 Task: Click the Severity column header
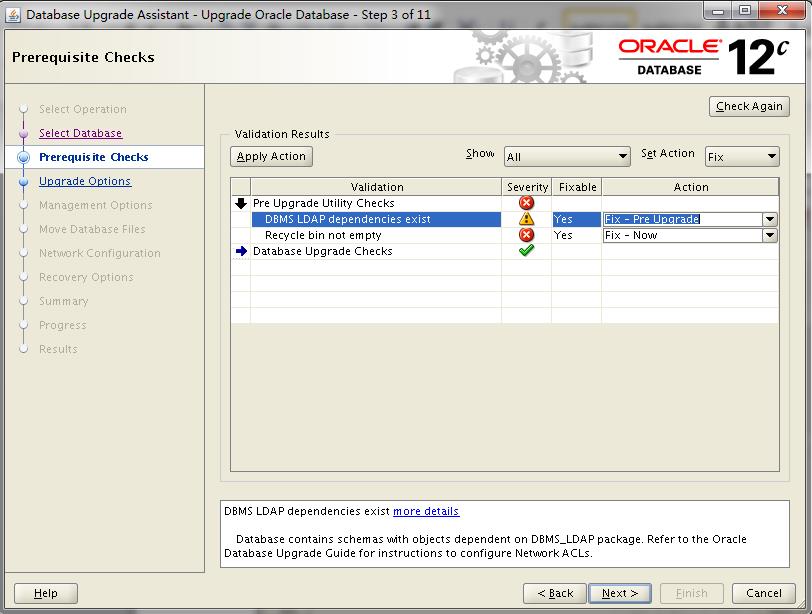[x=527, y=187]
